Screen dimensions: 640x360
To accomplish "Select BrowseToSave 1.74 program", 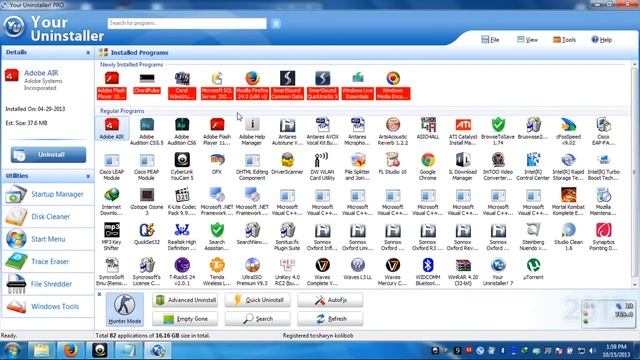I will (498, 131).
